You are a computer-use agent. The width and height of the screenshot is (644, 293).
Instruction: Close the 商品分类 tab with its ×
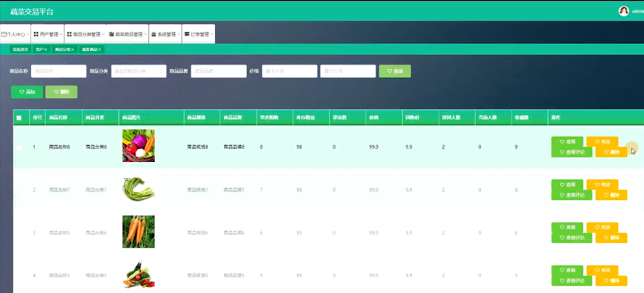pyautogui.click(x=73, y=49)
